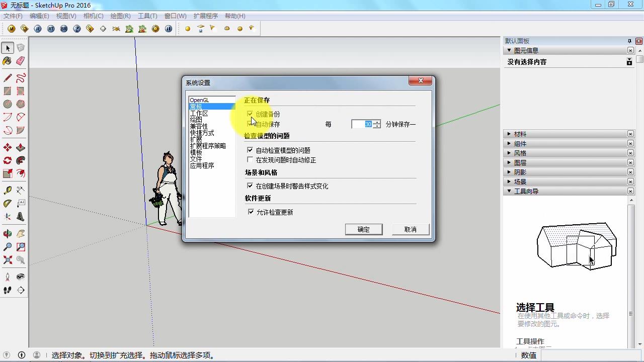Collapse the 工具向导 panel
Image resolution: width=644 pixels, height=362 pixels.
pyautogui.click(x=509, y=191)
